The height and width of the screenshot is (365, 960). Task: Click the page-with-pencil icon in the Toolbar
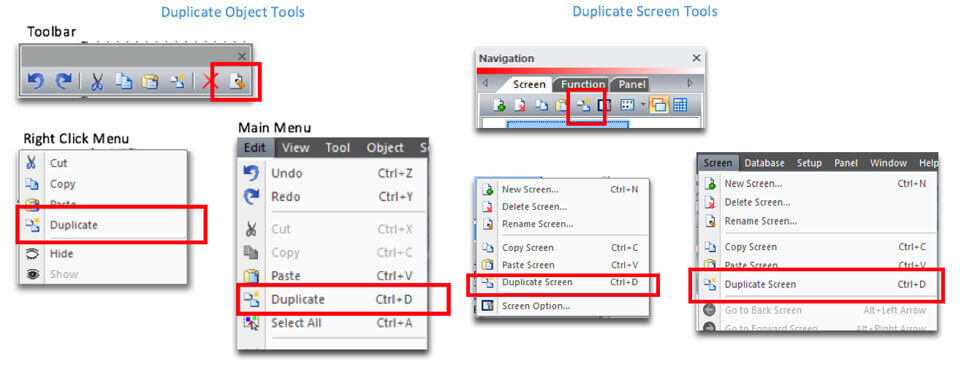(x=237, y=81)
